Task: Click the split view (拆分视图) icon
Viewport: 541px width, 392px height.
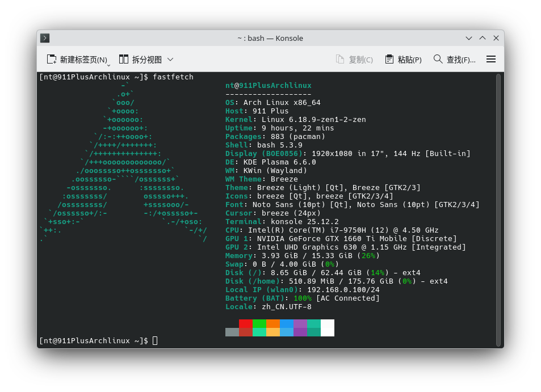Action: pos(124,59)
